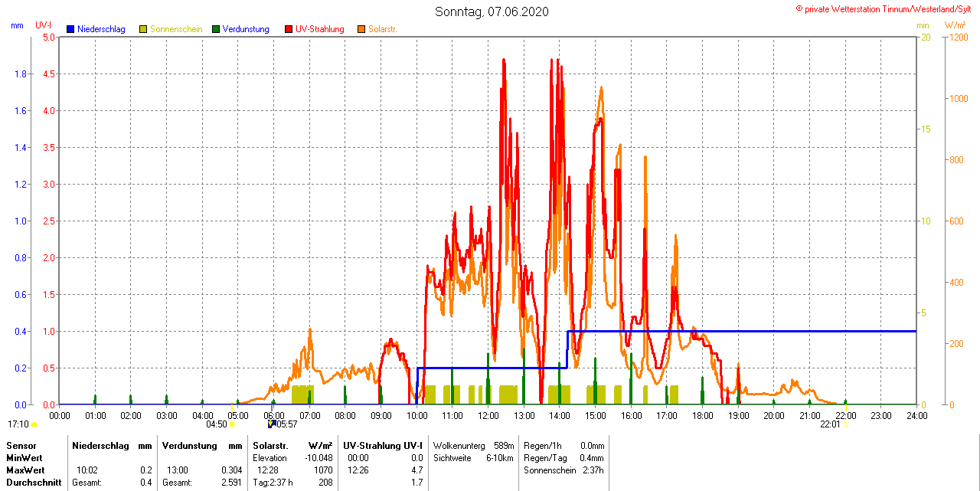Click the 12:28 Solarstr. max time

[268, 470]
